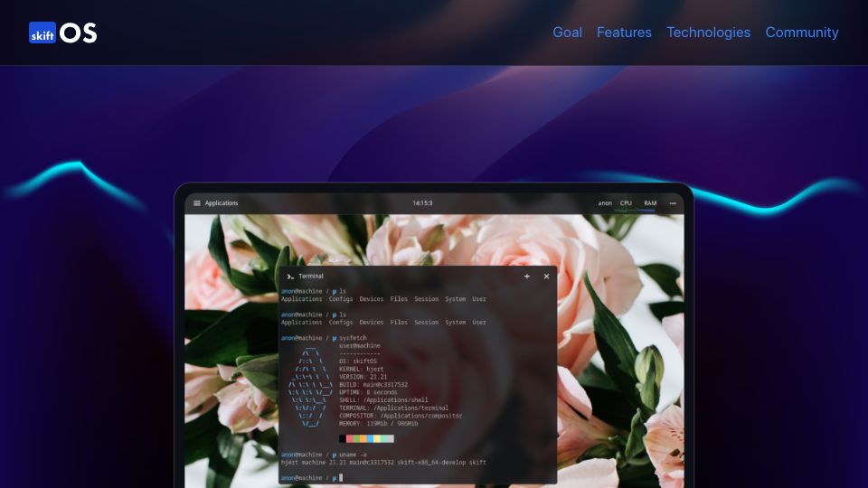Click the terminal cursor at last prompt
This screenshot has width=868, height=488.
click(x=341, y=477)
